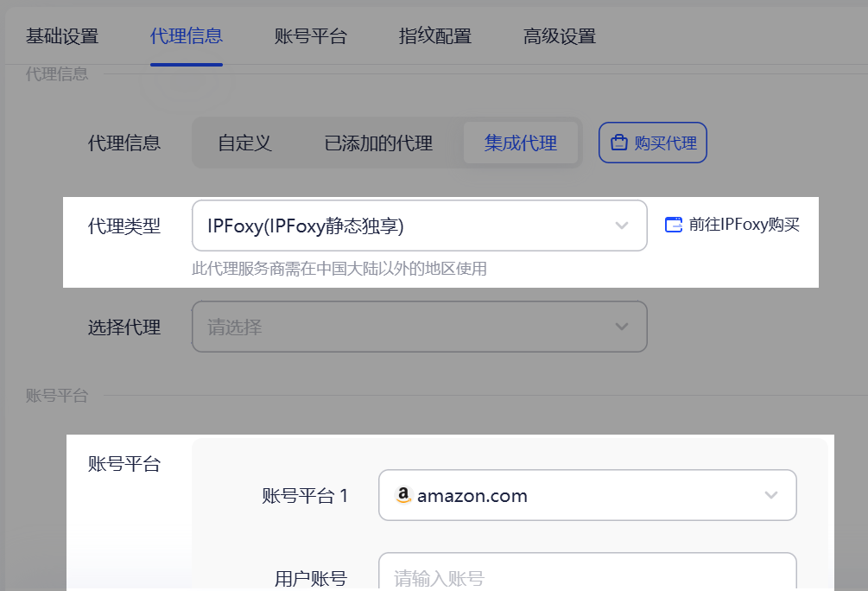Open the 代理信息 tab
Viewport: 868px width, 591px height.
click(187, 37)
